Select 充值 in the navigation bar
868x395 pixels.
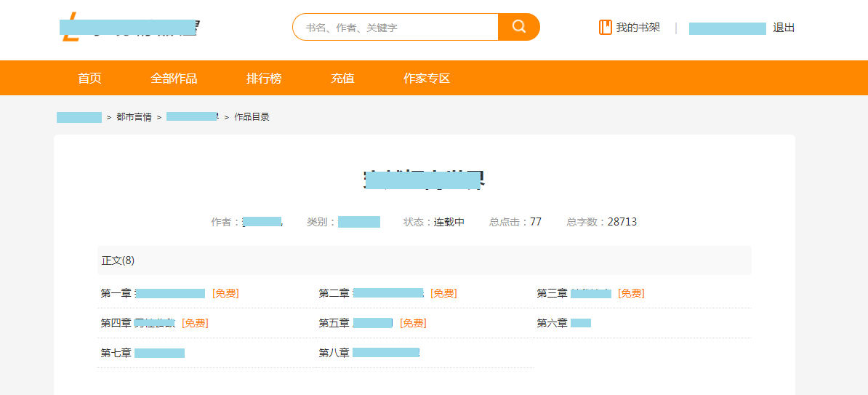pos(342,79)
